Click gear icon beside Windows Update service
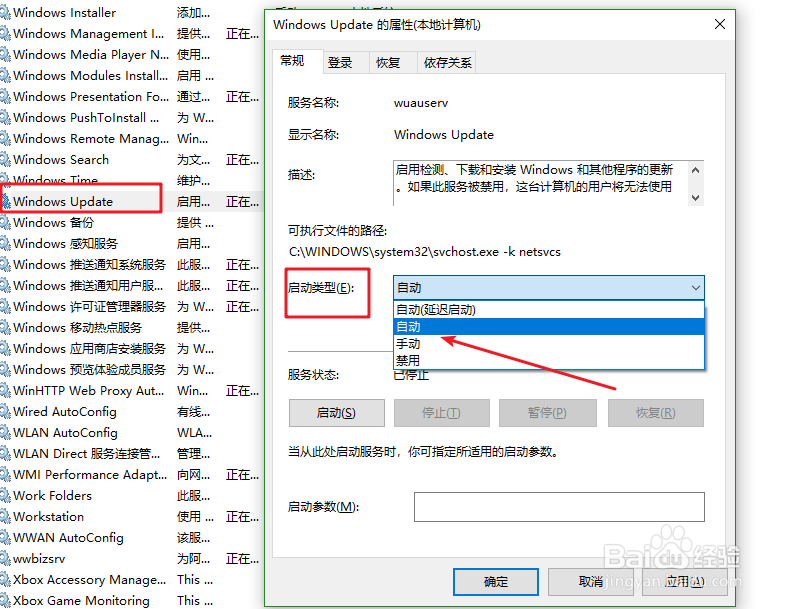Image resolution: width=787 pixels, height=609 pixels. 6,202
